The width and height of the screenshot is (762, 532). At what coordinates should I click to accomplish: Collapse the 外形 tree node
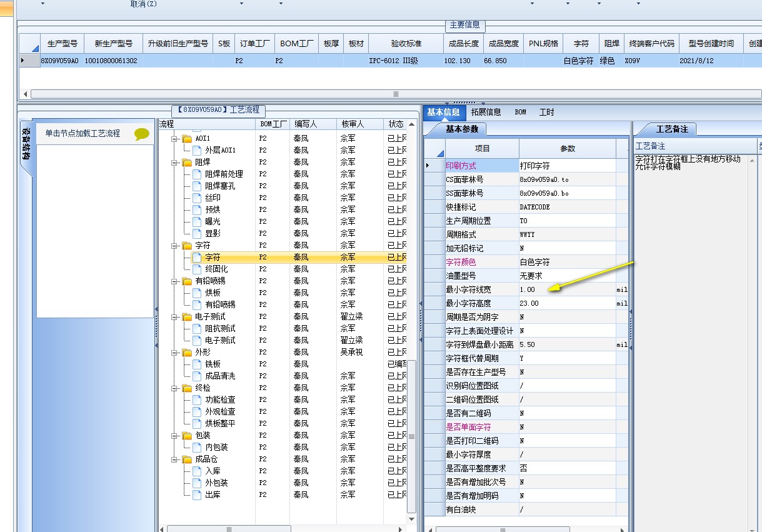174,352
